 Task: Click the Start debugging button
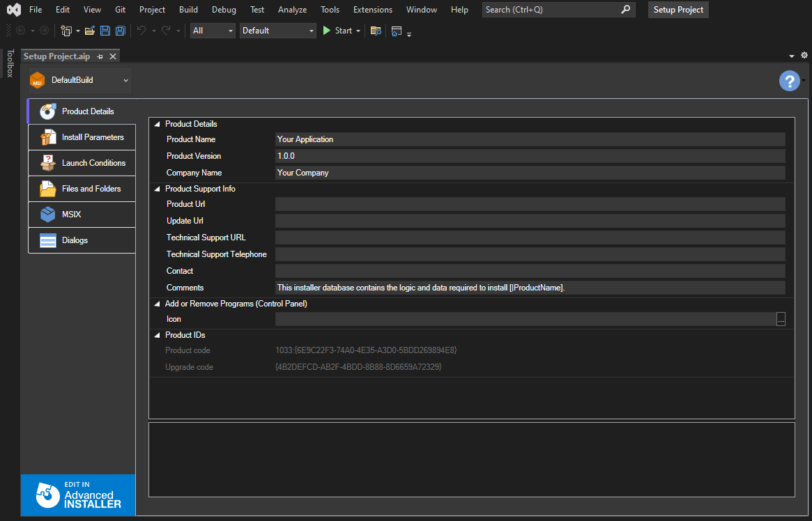pos(337,31)
